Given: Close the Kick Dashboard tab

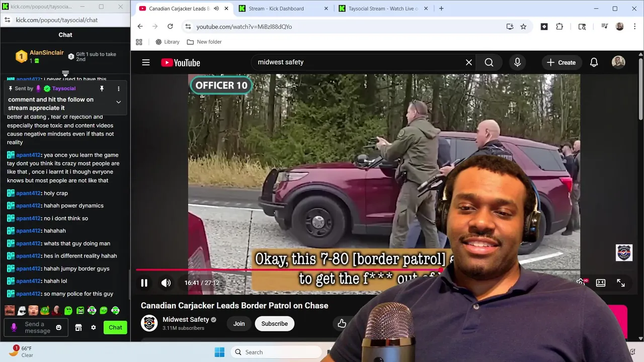Looking at the screenshot, I should [326, 9].
